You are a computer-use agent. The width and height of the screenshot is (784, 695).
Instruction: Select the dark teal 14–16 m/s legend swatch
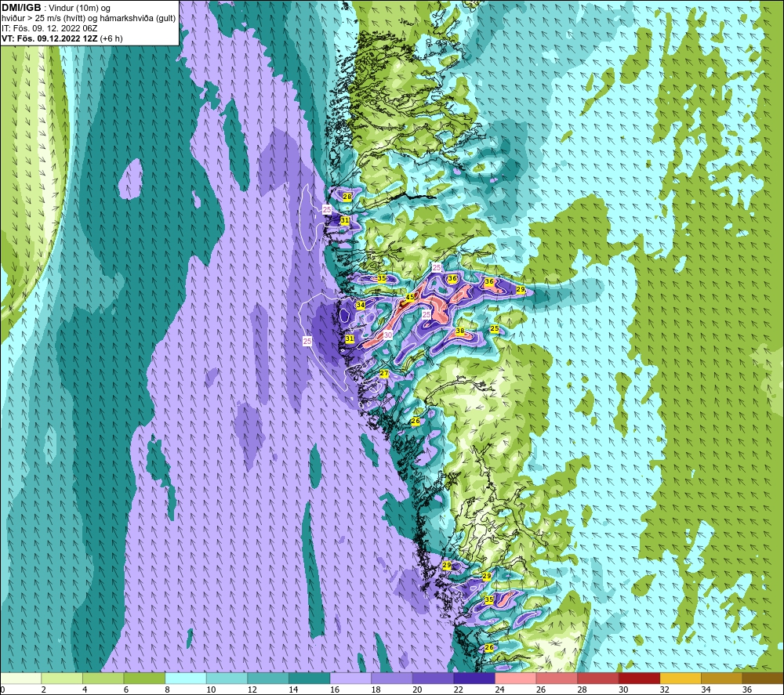click(310, 679)
